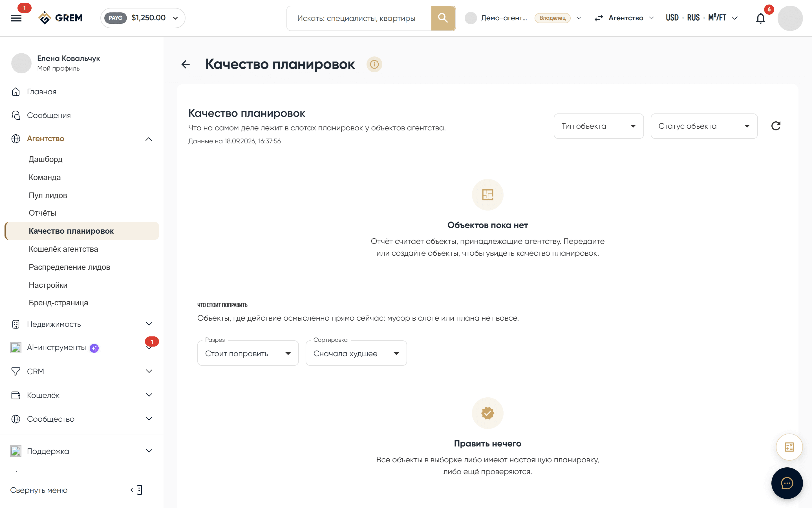Open Елена Ковальчук profile link
Viewport: 812px width, 508px height.
coord(69,63)
